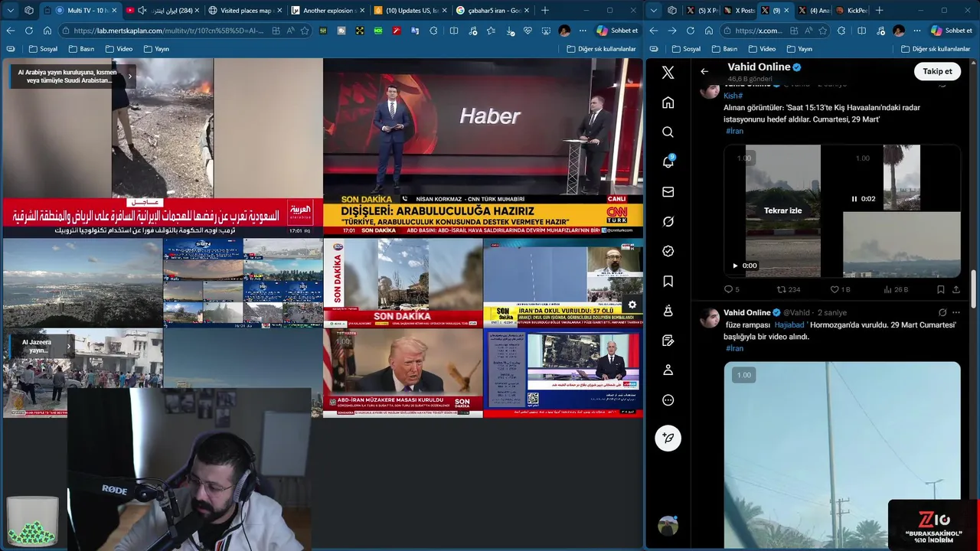Open the Hajiabad link in the second post
980x551 pixels.
[x=789, y=324]
